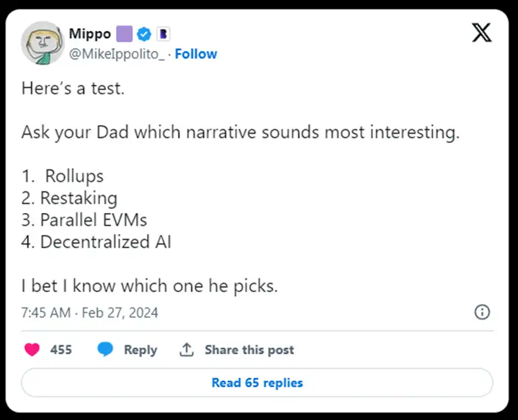Image resolution: width=518 pixels, height=420 pixels.
Task: Click the share upload arrow icon
Action: (186, 350)
